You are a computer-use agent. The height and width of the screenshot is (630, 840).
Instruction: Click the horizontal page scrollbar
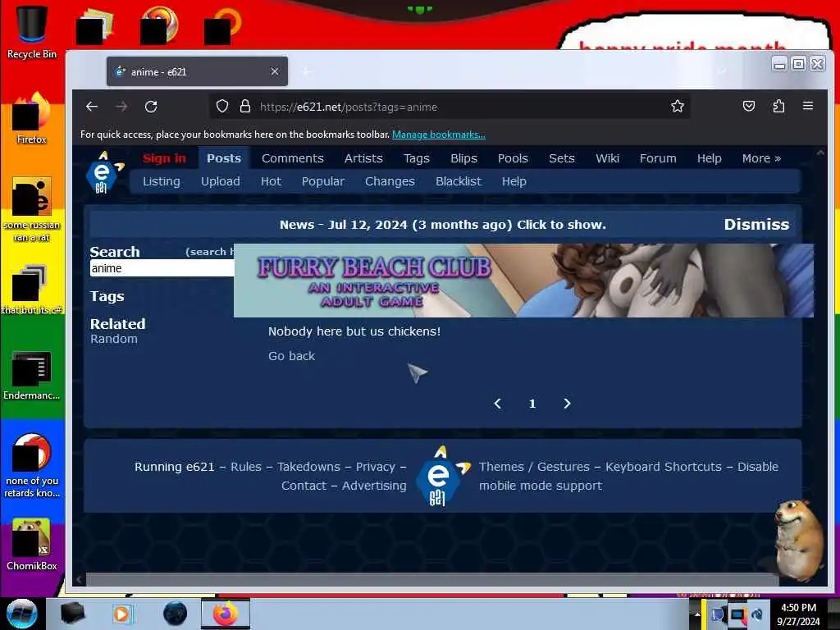tap(431, 579)
